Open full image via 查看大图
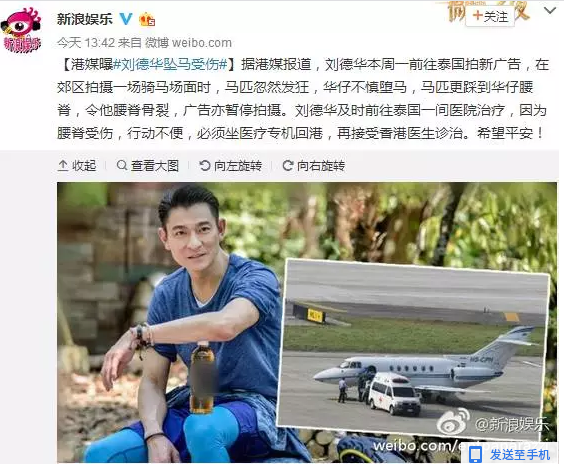Viewport: 564px width, 464px height. click(x=148, y=166)
